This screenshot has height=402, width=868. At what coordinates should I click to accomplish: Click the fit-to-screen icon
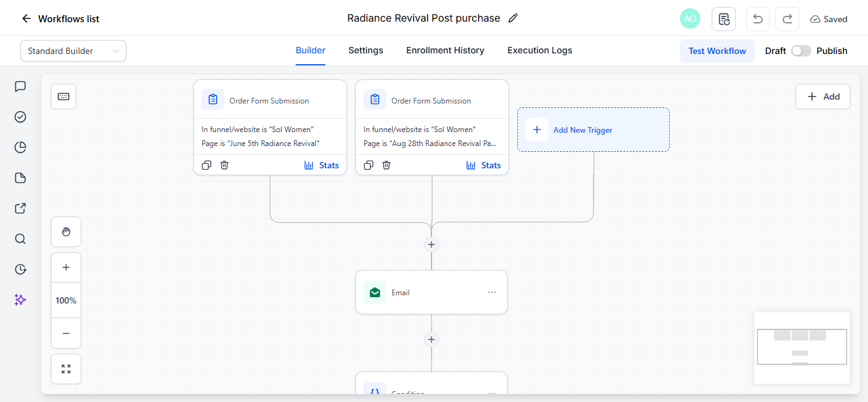tap(66, 369)
